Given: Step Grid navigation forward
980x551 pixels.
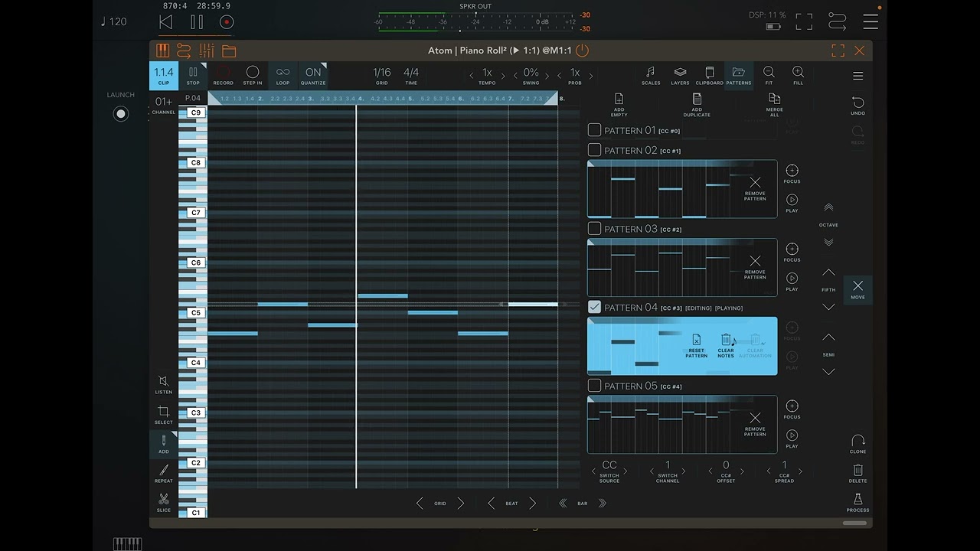Looking at the screenshot, I should click(460, 503).
